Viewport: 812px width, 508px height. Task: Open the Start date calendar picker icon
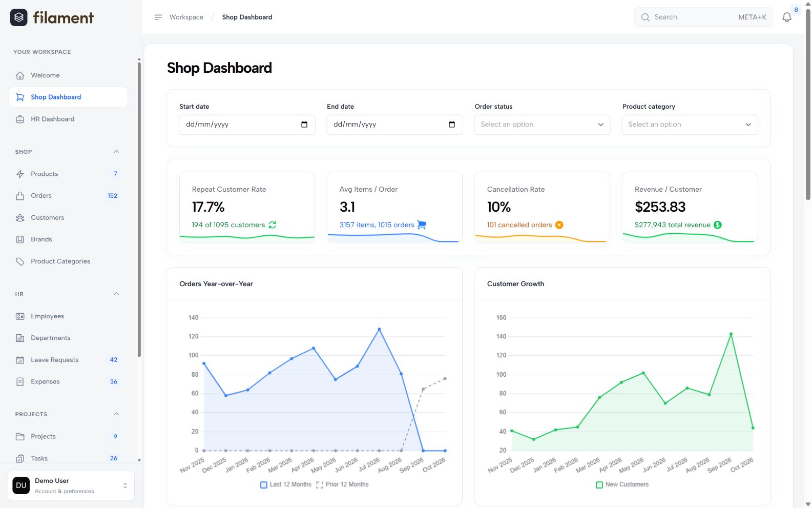304,125
